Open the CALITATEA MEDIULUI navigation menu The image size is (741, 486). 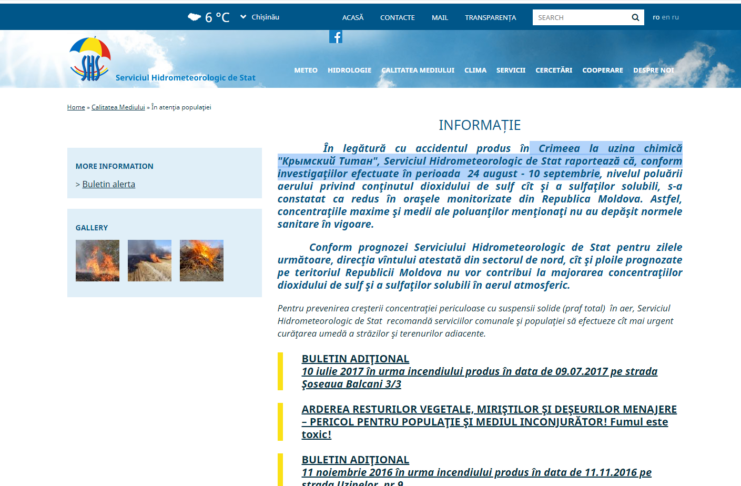point(418,70)
